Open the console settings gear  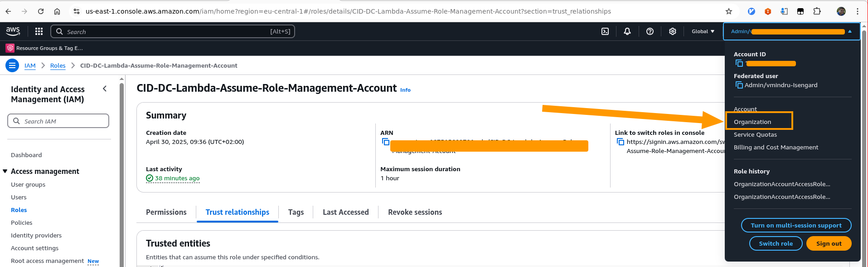pyautogui.click(x=673, y=31)
